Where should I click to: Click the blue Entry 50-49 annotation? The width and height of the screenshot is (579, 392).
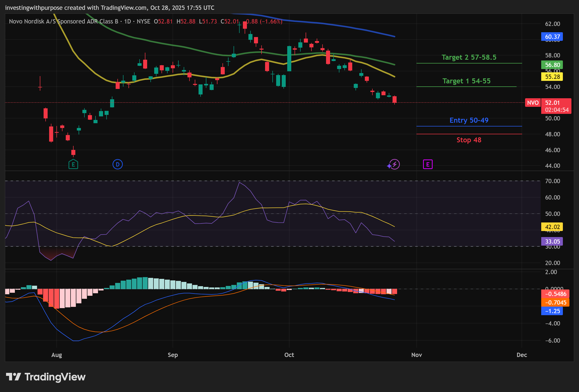(x=469, y=120)
